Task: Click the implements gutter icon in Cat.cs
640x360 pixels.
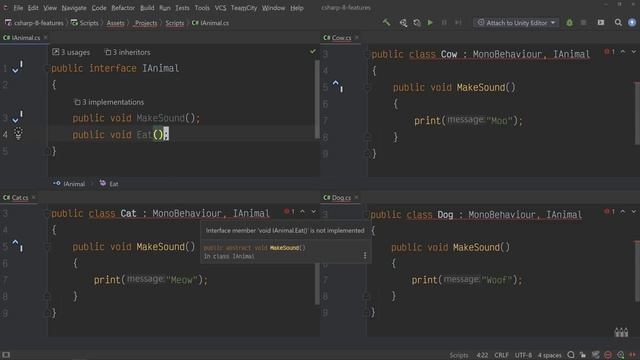Action: pos(18,245)
